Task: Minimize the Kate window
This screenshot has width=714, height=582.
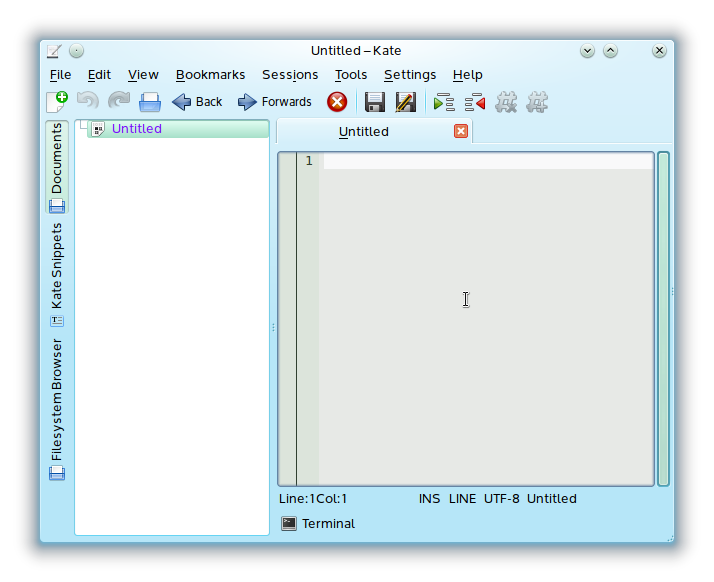Action: pyautogui.click(x=587, y=51)
